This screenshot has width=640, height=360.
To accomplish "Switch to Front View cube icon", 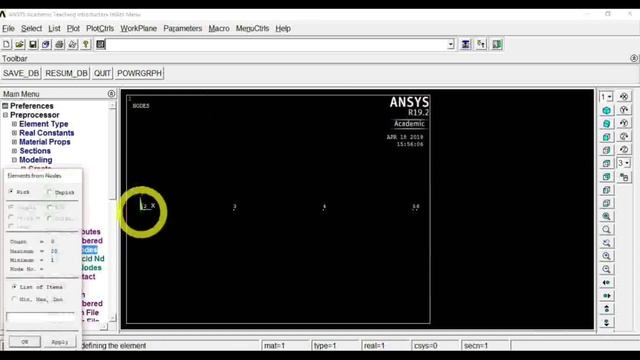I will [607, 137].
